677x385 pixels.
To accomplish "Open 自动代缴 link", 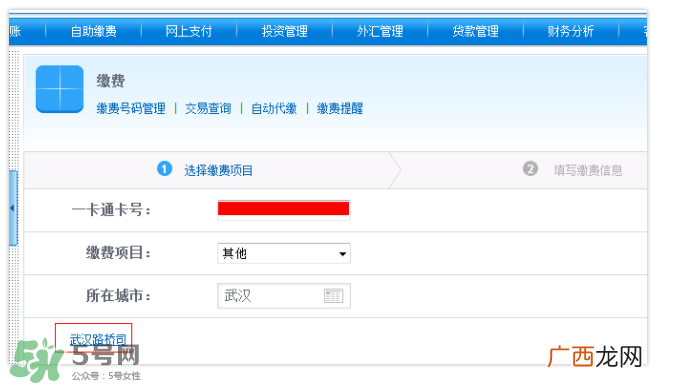I will [274, 108].
